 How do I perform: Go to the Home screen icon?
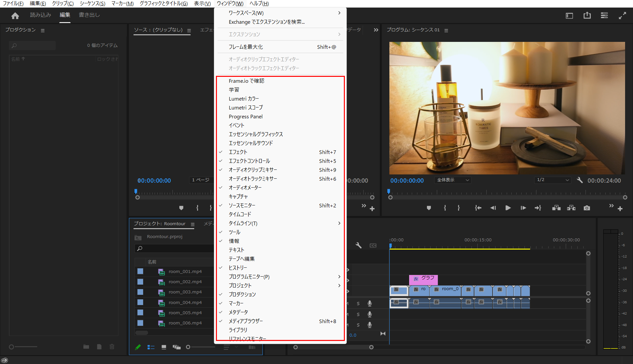15,15
